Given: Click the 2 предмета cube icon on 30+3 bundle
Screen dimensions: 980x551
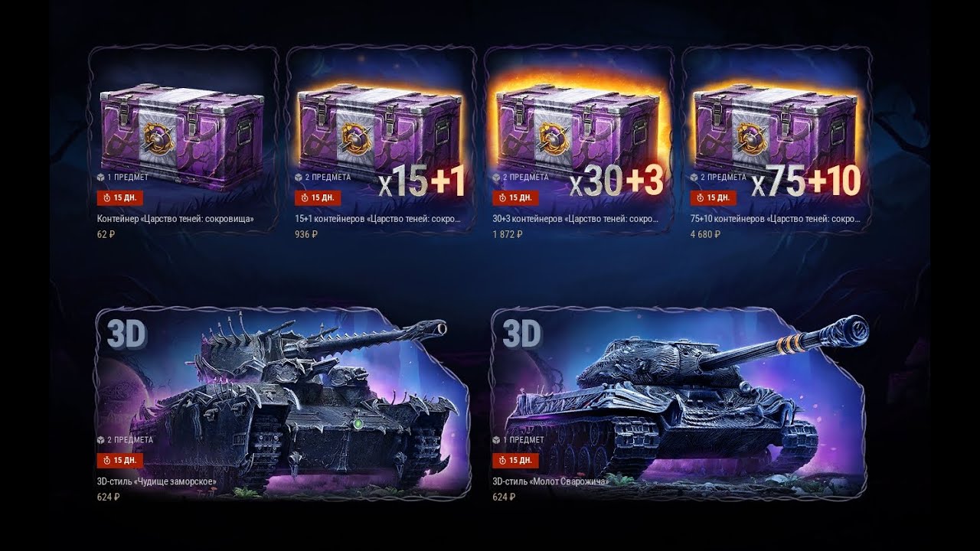Looking at the screenshot, I should click(495, 177).
